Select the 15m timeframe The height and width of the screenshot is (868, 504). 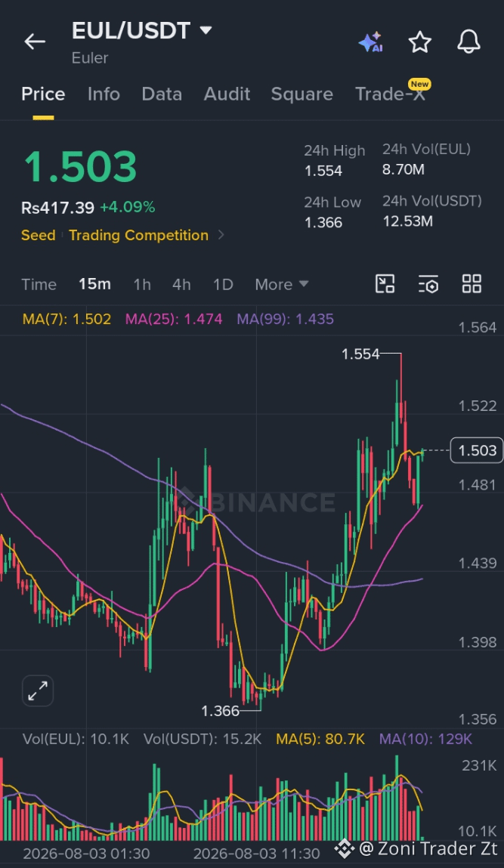coord(94,285)
